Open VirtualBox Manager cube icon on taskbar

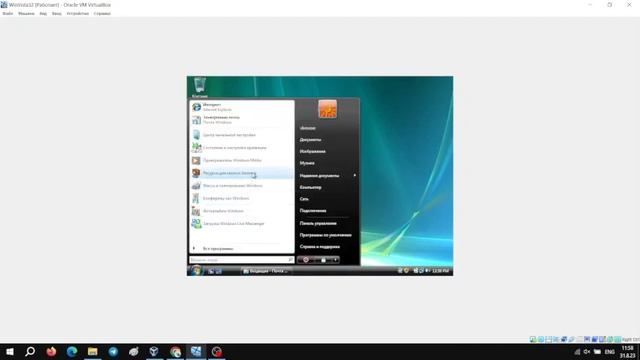[x=154, y=351]
